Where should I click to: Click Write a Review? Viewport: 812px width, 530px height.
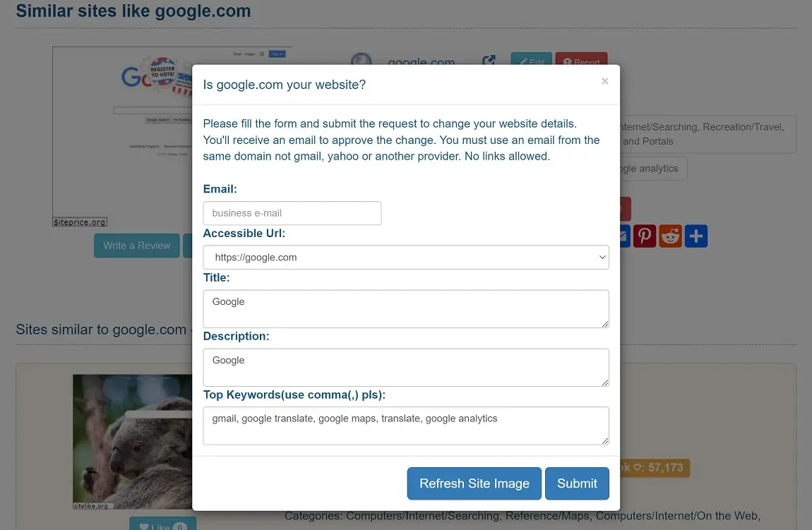[x=136, y=246]
